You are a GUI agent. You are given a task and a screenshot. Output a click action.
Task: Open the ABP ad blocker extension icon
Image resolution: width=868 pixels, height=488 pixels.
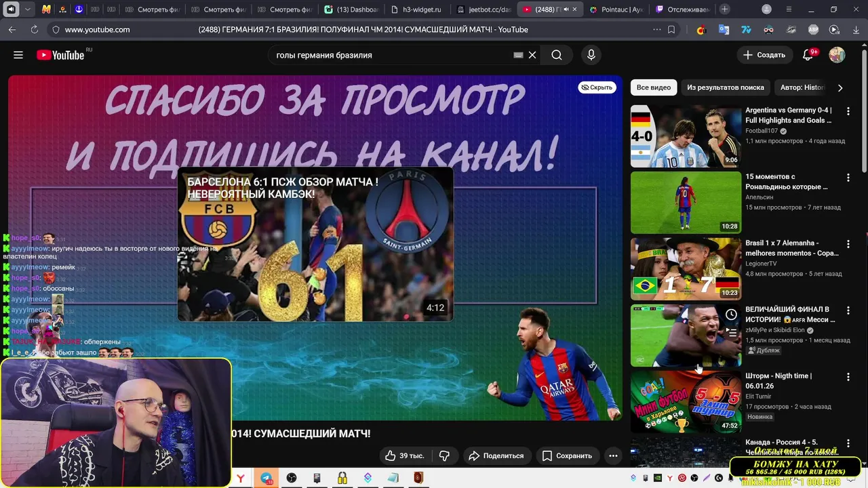(x=813, y=29)
